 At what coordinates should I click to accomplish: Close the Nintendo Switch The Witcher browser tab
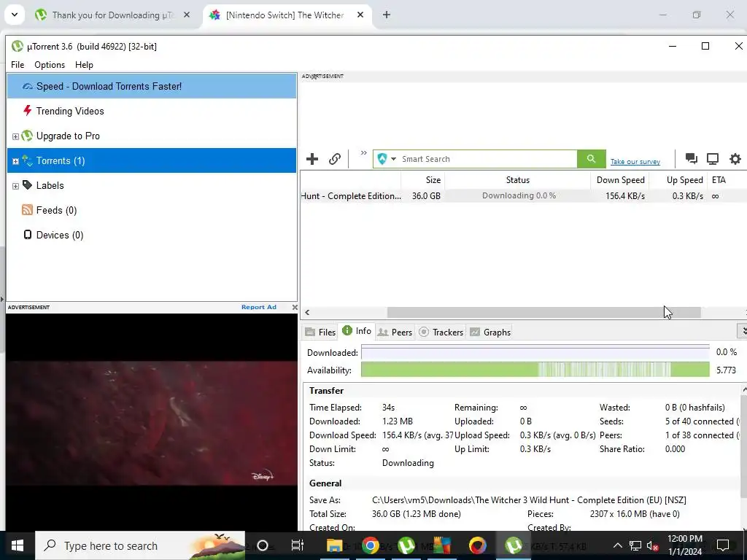point(360,15)
